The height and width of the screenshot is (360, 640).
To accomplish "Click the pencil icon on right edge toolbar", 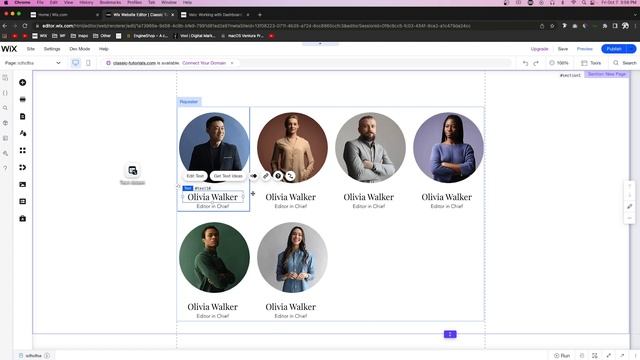I will (629, 207).
